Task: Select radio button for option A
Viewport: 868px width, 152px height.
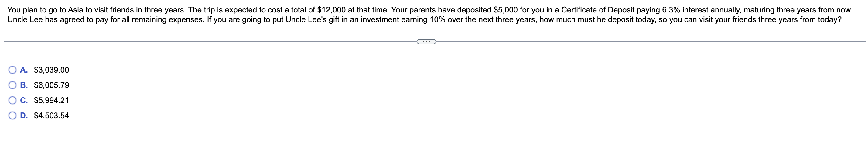Action: [x=12, y=70]
